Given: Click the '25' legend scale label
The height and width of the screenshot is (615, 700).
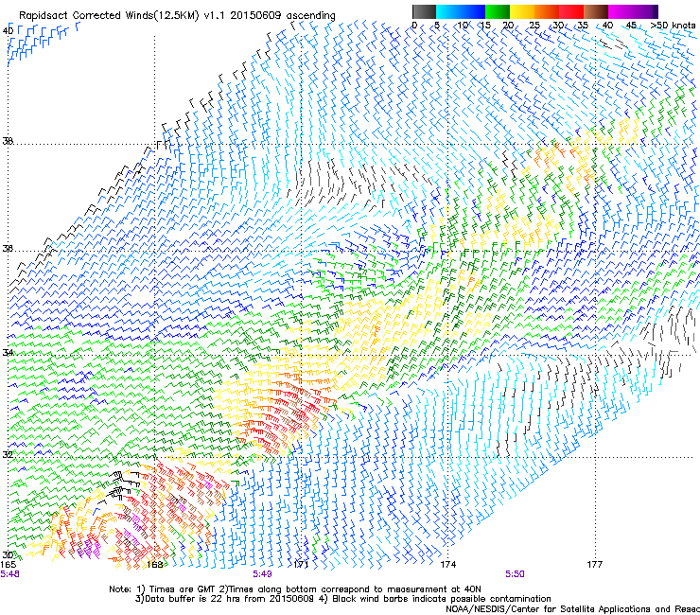Looking at the screenshot, I should [x=534, y=25].
